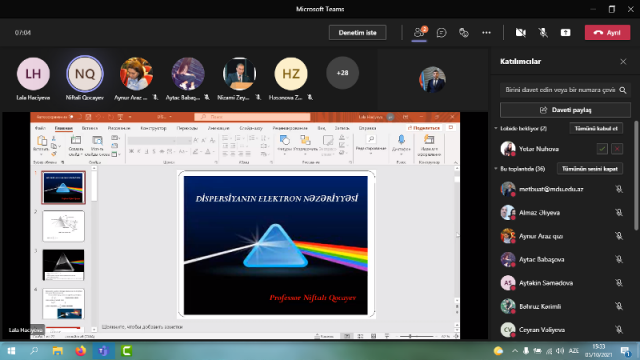640x360 pixels.
Task: Switch to the Главная ribbon tab
Action: coord(64,128)
